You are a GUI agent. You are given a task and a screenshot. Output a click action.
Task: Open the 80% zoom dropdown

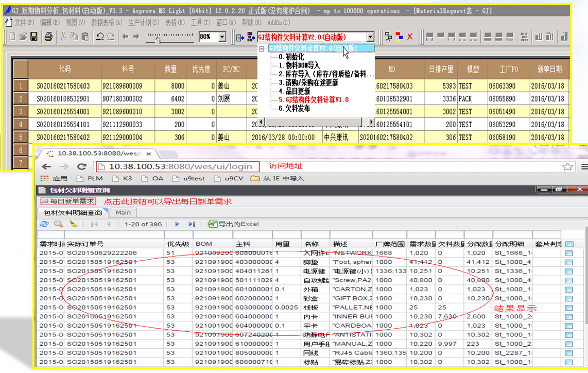click(x=222, y=37)
